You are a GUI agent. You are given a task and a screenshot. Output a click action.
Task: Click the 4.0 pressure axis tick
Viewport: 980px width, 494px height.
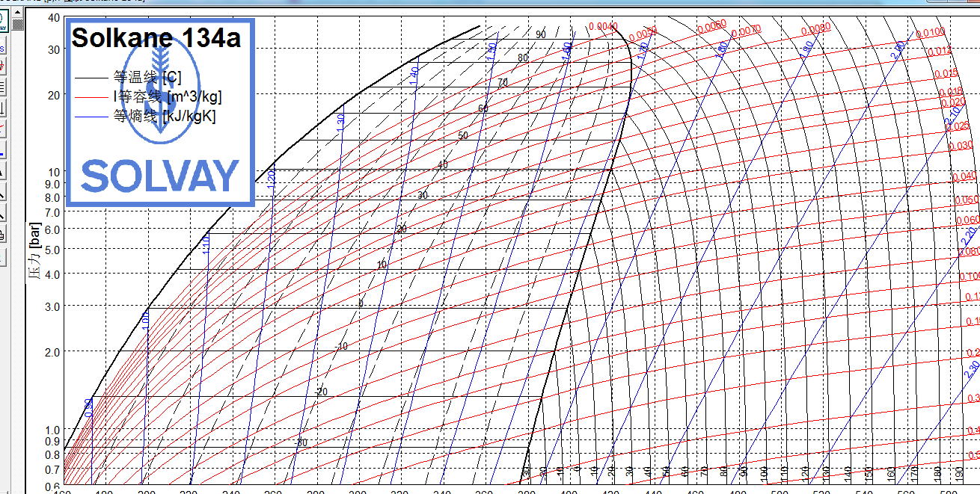tap(52, 274)
